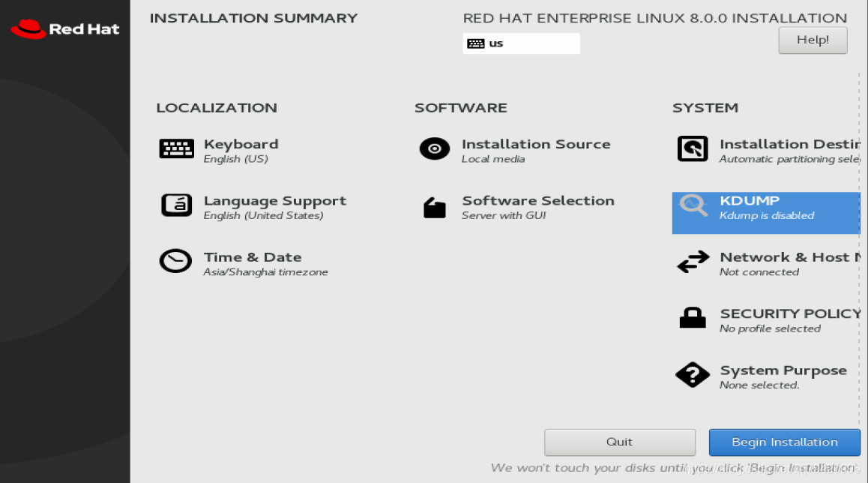Click 'Asia/Shanghai timezone' text
The width and height of the screenshot is (868, 483).
click(265, 272)
